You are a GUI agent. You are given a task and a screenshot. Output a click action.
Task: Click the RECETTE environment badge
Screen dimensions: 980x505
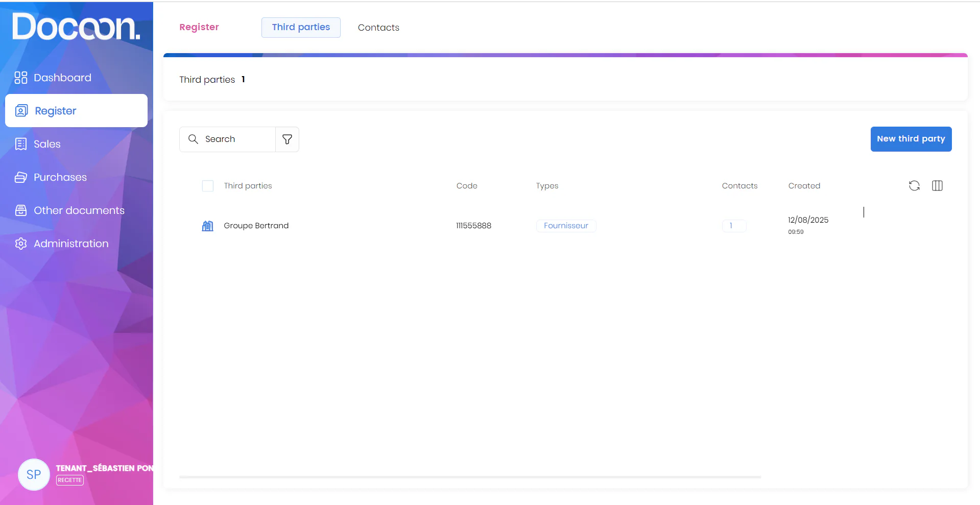[69, 480]
